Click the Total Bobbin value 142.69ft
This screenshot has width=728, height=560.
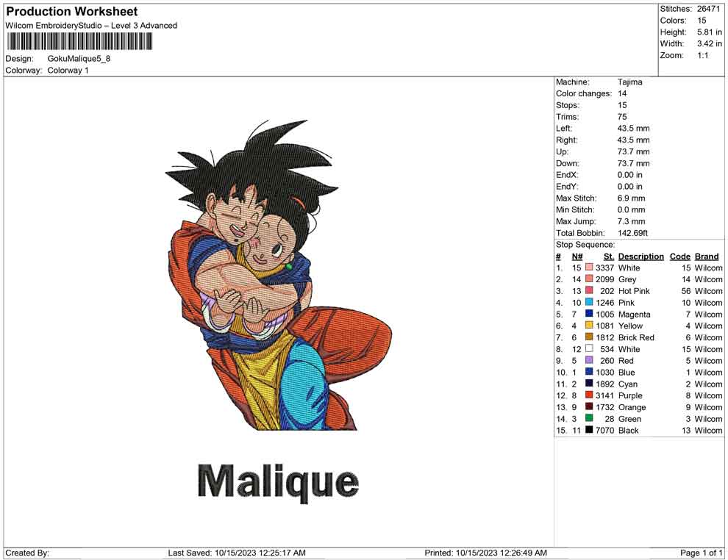coord(632,233)
